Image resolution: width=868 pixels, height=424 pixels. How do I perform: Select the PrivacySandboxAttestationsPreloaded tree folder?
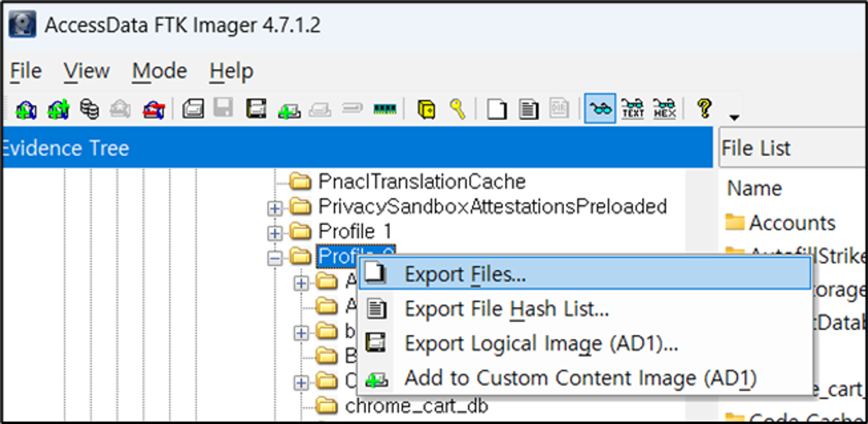click(x=493, y=207)
